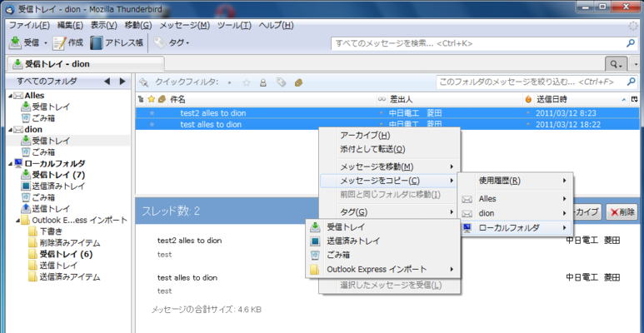Viewport: 644px width, 333px height.
Task: Open メッセージを移動(M) submenu
Action: pyautogui.click(x=389, y=166)
